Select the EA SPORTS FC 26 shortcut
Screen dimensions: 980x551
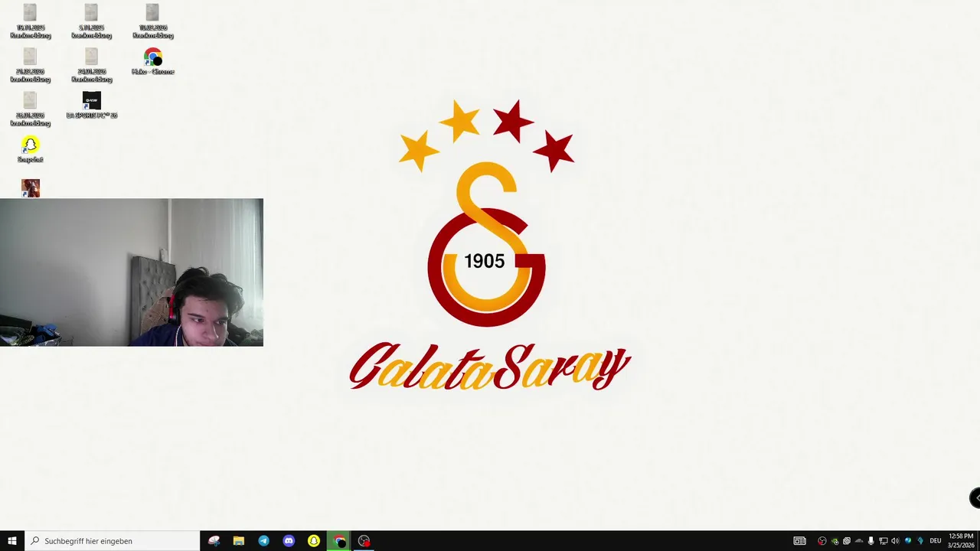coord(92,106)
